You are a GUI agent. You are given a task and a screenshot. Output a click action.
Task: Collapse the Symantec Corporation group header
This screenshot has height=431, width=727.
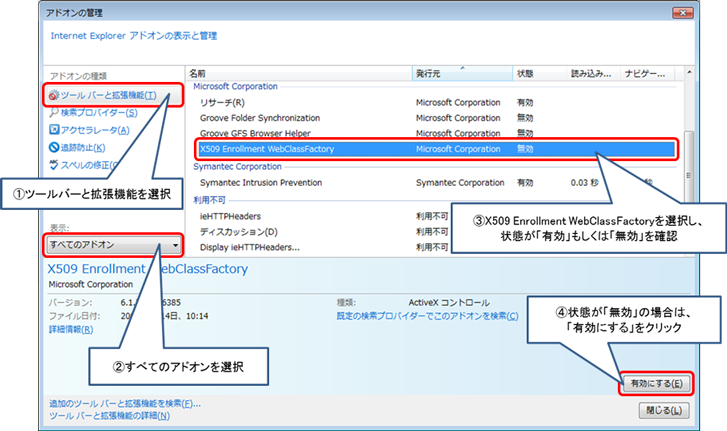pyautogui.click(x=237, y=167)
